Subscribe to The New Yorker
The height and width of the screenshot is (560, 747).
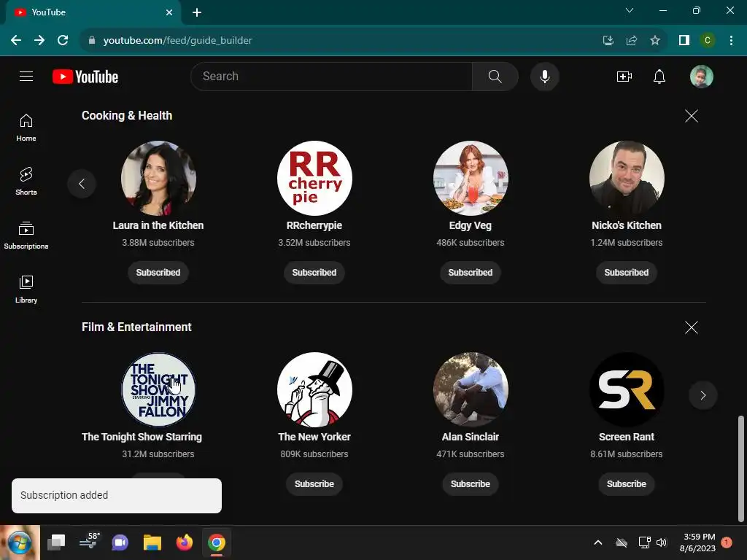(x=314, y=484)
